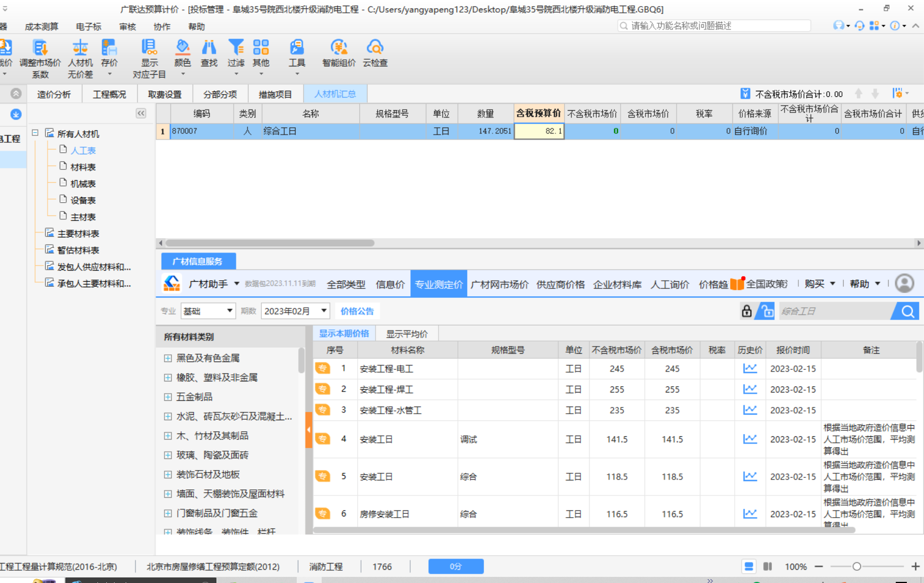Select the 材料表 tree item
The width and height of the screenshot is (924, 583).
coord(83,167)
